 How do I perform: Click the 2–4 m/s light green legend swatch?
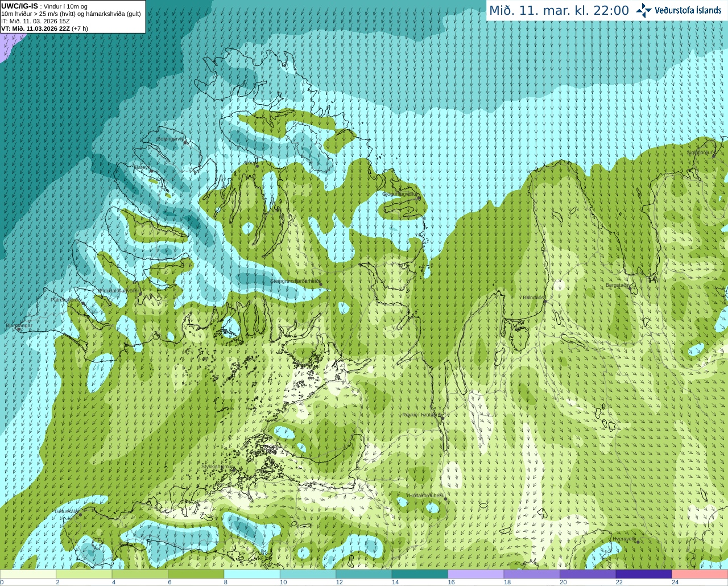tap(84, 574)
